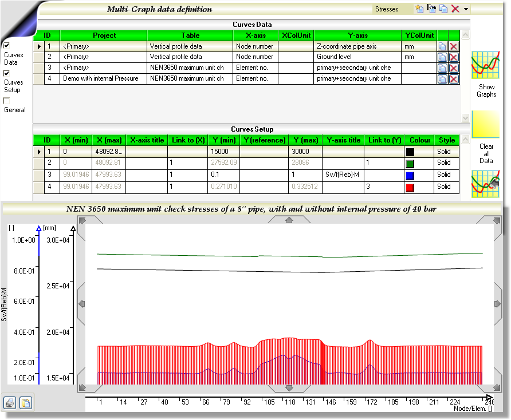
Task: Click the print graph icon
Action: (10, 403)
